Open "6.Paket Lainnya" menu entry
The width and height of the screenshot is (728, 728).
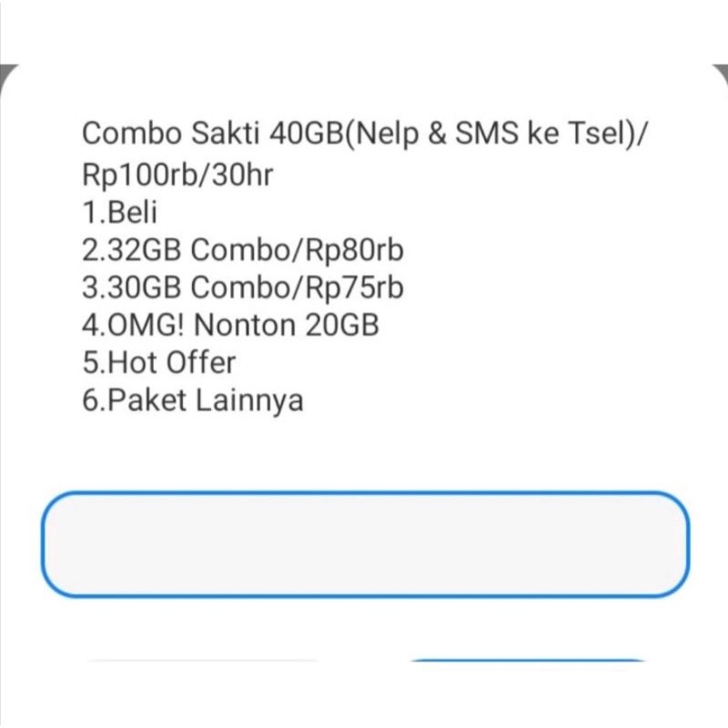(192, 399)
